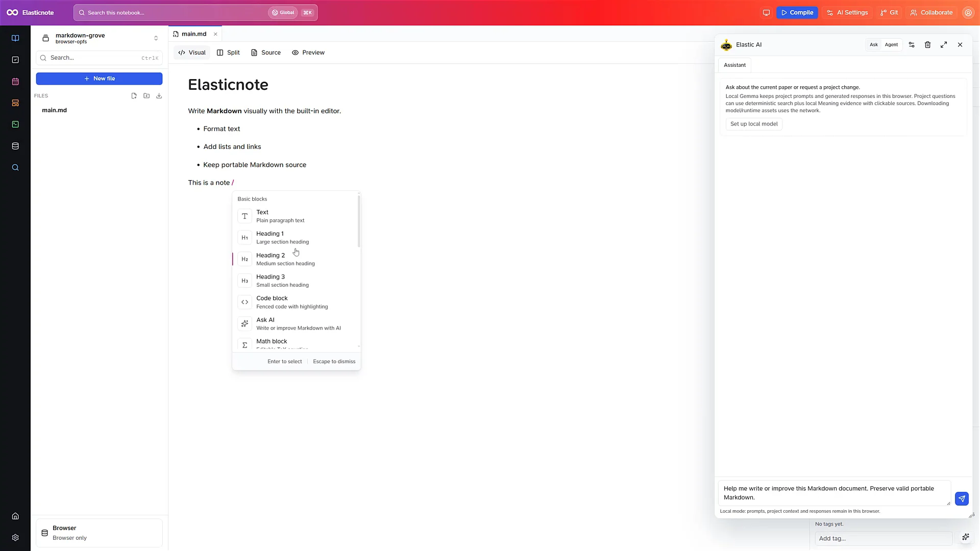Image resolution: width=980 pixels, height=551 pixels.
Task: Switch to Visual editor view
Action: 192,53
